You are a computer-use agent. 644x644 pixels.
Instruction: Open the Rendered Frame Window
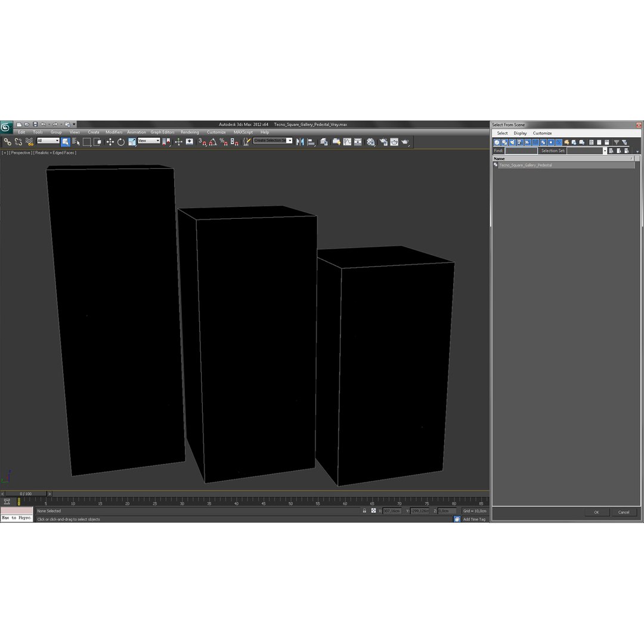point(394,142)
